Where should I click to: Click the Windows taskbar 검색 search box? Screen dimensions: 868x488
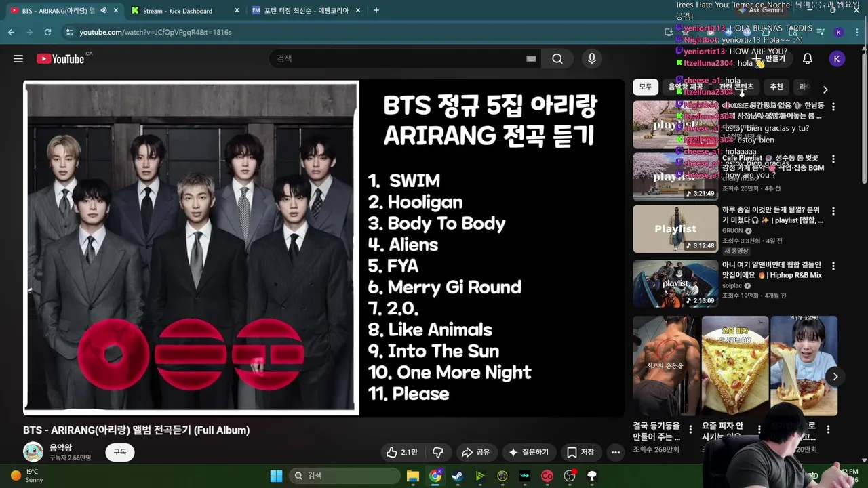pos(343,476)
